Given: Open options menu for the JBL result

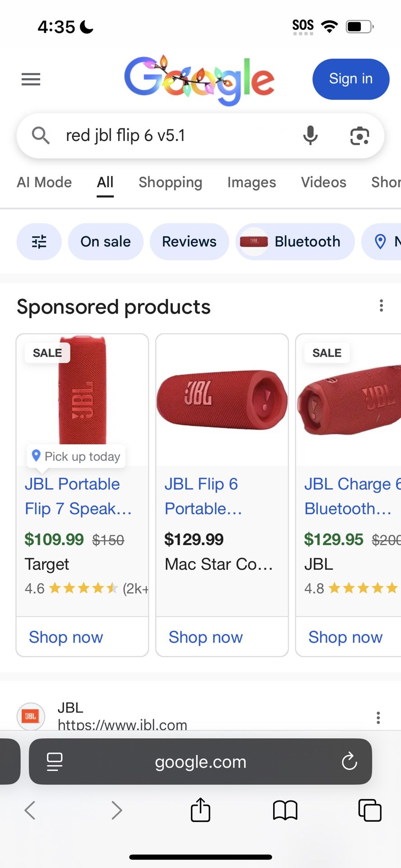Looking at the screenshot, I should 378,717.
